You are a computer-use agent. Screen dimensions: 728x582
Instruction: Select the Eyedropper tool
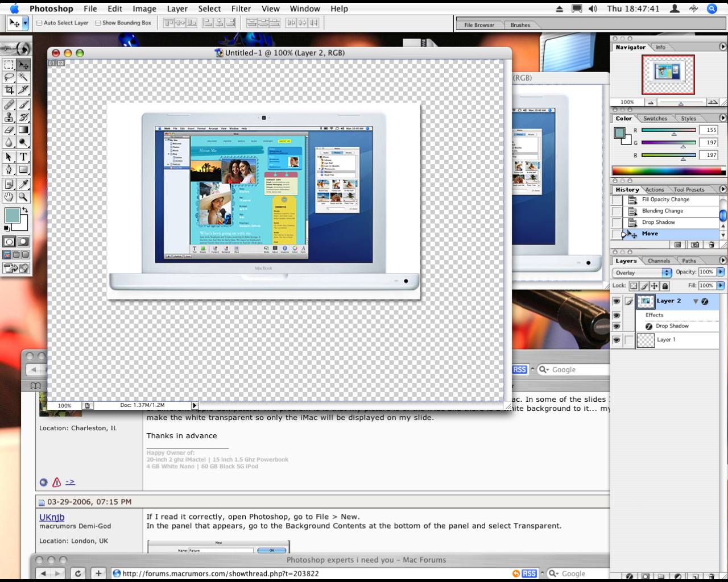[23, 184]
